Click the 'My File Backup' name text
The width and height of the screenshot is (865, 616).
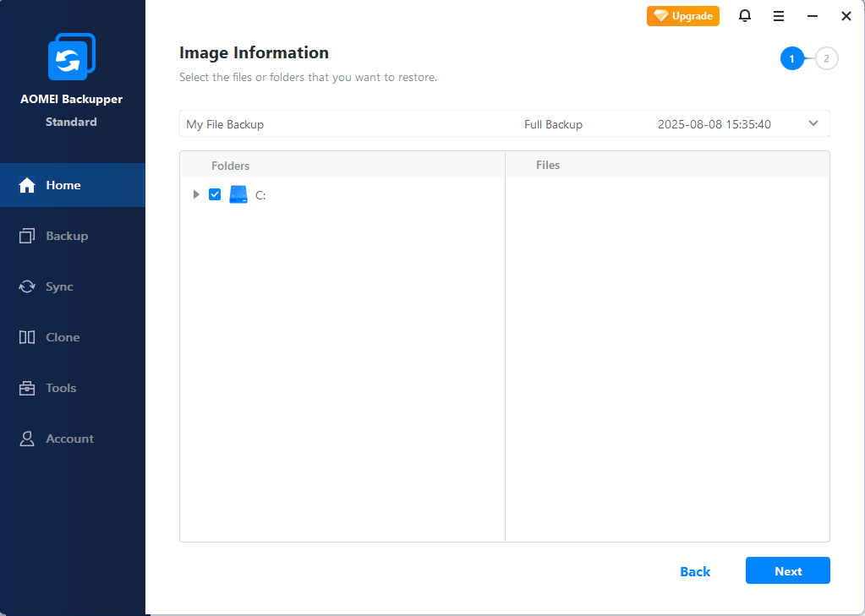pyautogui.click(x=225, y=124)
